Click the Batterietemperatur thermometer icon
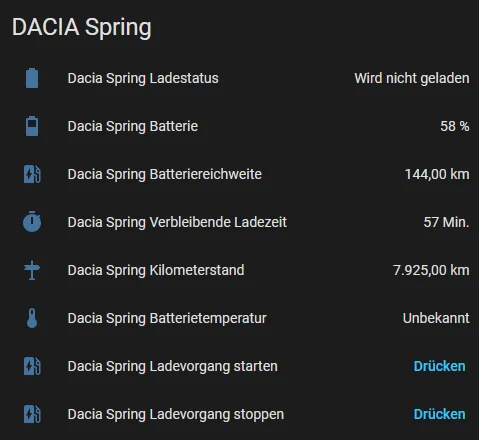This screenshot has height=440, width=479. 32,318
